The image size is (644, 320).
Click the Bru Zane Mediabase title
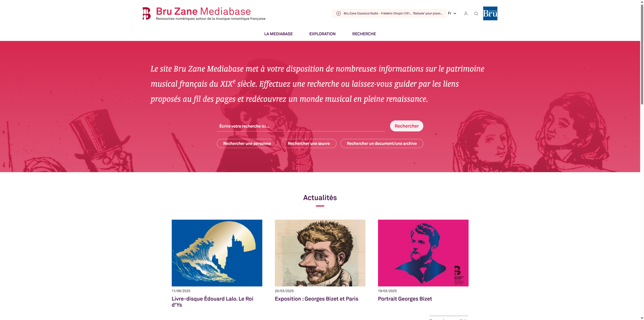point(203,11)
